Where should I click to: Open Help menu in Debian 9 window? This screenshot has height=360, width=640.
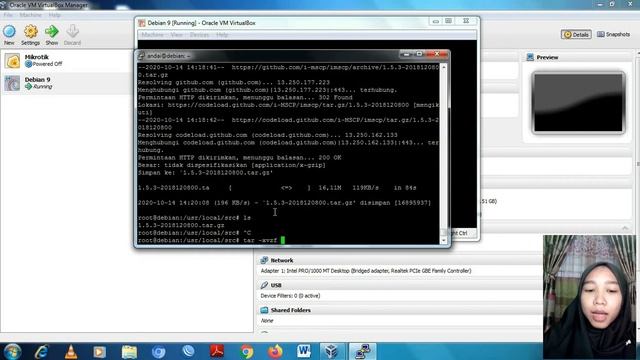[222, 35]
